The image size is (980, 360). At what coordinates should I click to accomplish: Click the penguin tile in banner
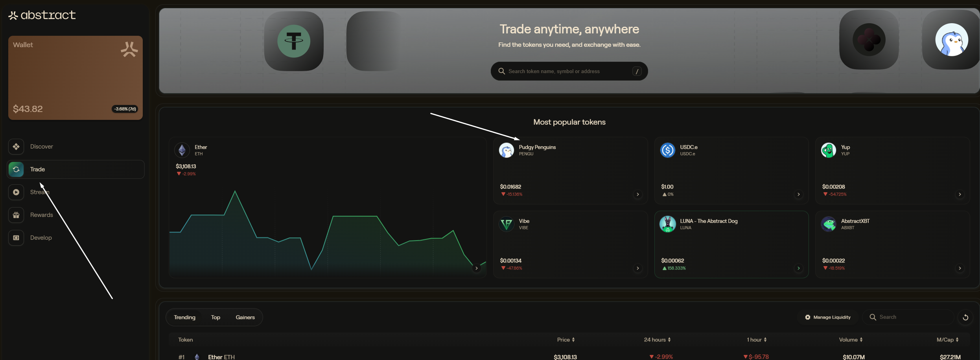951,40
